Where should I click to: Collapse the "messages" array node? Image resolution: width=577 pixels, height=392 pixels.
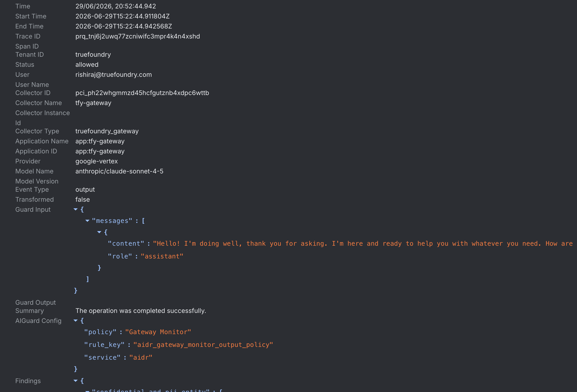click(88, 221)
